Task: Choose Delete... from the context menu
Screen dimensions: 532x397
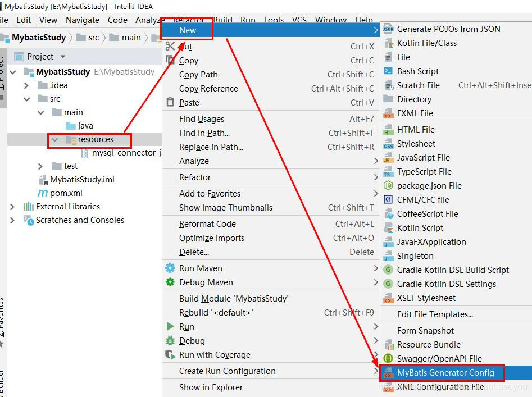Action: coord(270,252)
